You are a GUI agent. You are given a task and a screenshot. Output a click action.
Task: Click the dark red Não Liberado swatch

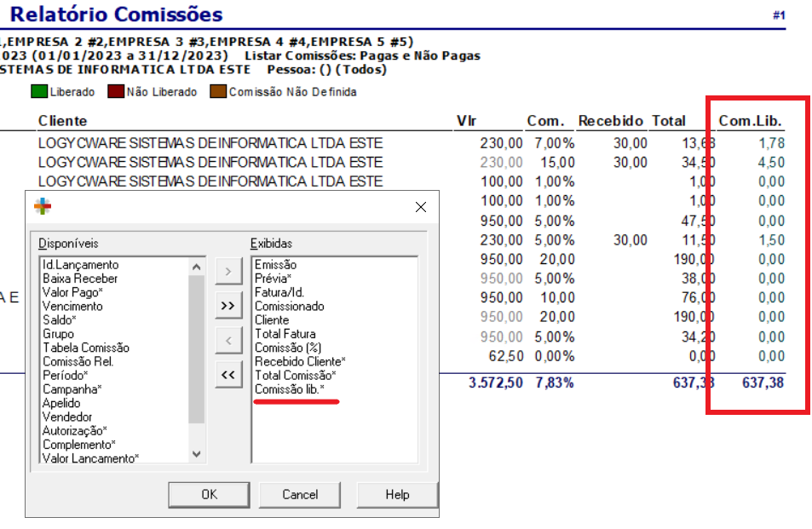116,92
